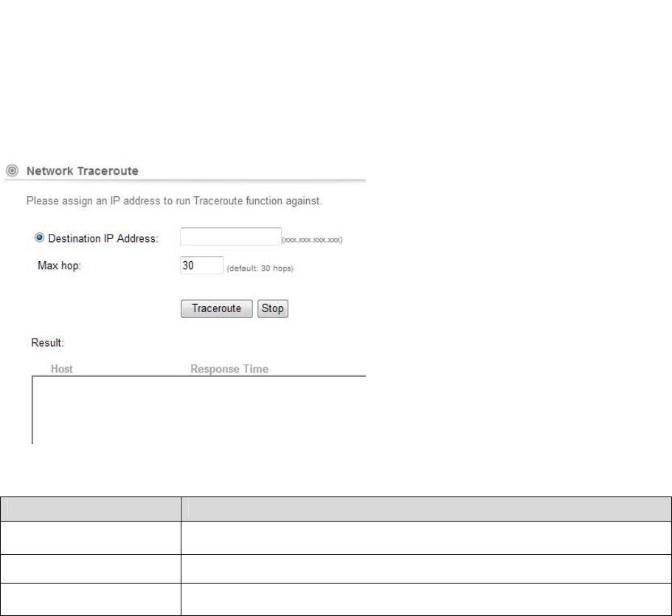Click the Stop button

pos(273,308)
